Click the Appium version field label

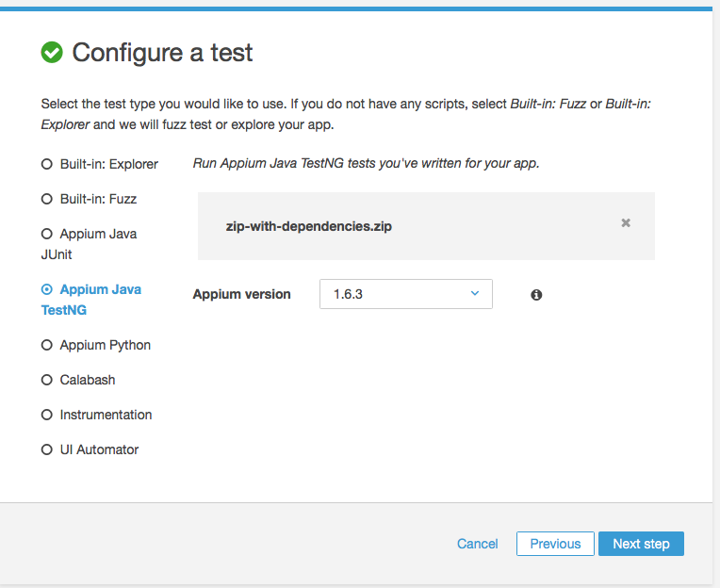pyautogui.click(x=241, y=294)
